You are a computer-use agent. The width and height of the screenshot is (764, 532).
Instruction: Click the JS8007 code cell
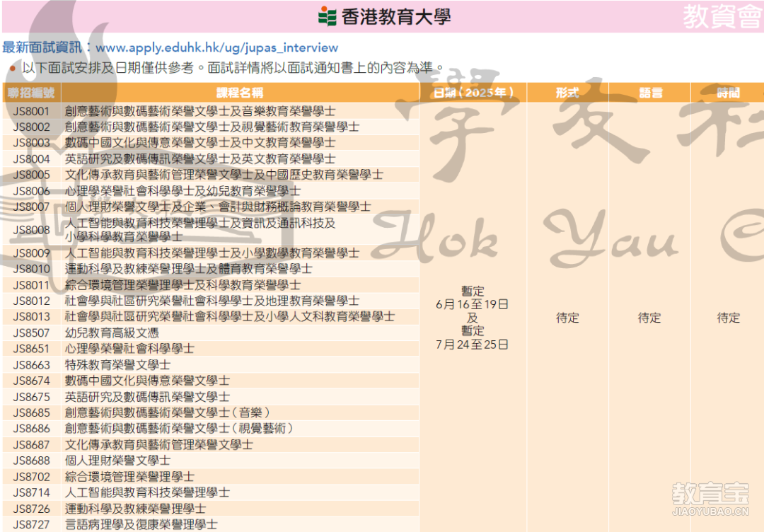tap(31, 207)
